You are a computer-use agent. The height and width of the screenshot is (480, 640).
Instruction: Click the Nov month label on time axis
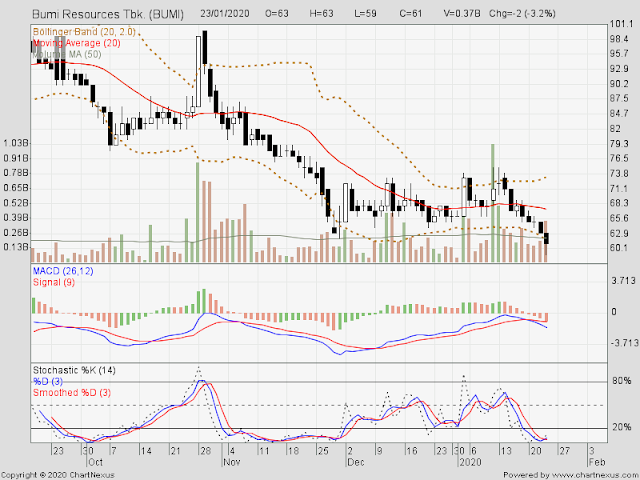[x=232, y=462]
